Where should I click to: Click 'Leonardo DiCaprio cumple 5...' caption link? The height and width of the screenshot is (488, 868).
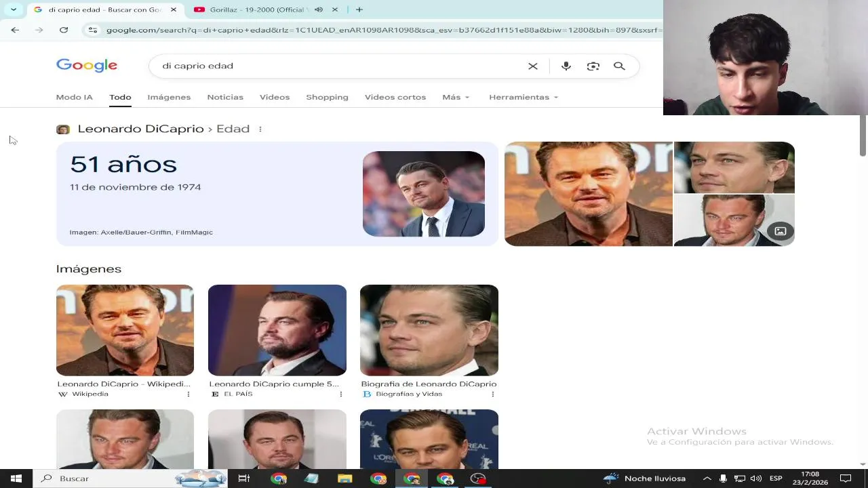[274, 384]
